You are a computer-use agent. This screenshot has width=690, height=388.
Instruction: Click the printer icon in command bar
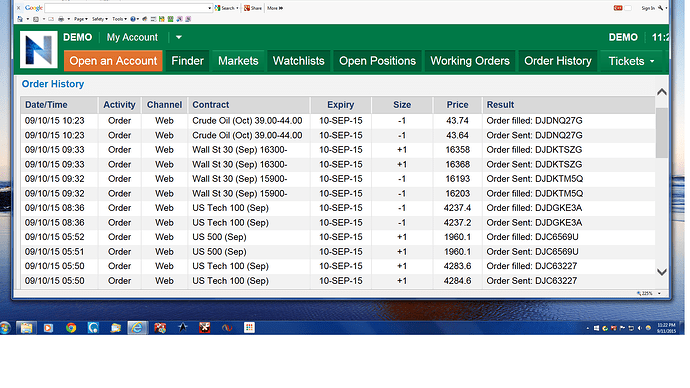point(61,19)
